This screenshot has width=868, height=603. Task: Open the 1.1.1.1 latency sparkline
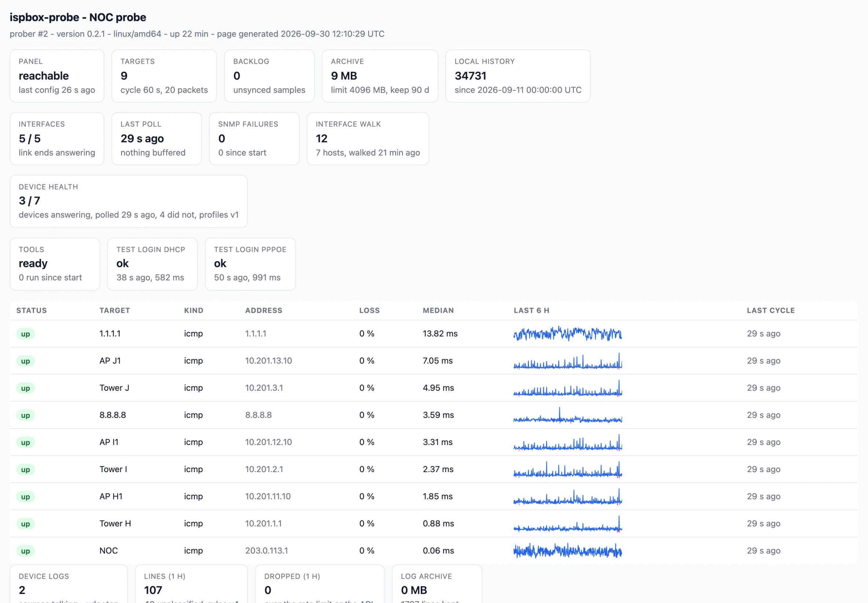568,334
